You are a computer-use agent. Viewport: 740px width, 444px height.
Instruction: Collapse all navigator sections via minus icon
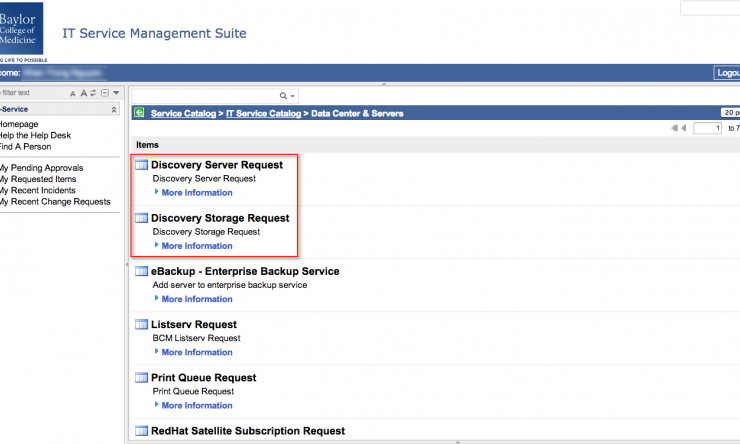(105, 93)
